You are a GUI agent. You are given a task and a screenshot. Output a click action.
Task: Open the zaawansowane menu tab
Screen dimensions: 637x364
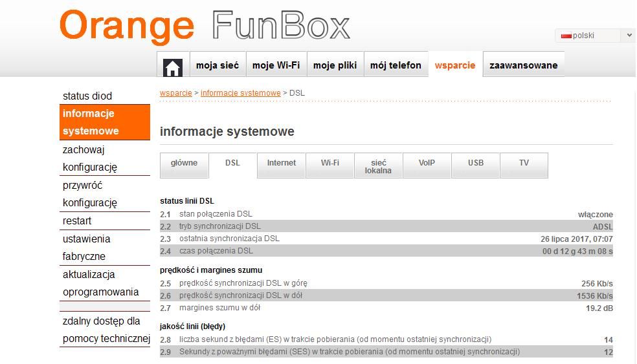[524, 65]
